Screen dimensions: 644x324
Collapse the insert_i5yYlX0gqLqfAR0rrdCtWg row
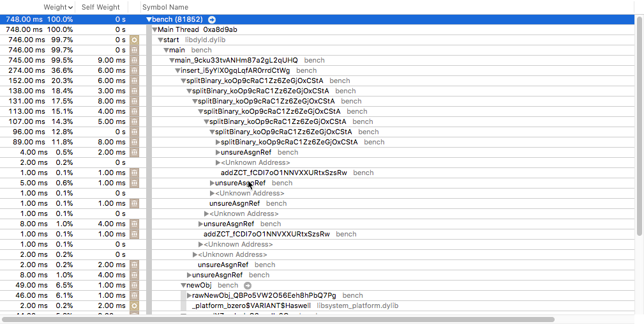click(x=177, y=71)
